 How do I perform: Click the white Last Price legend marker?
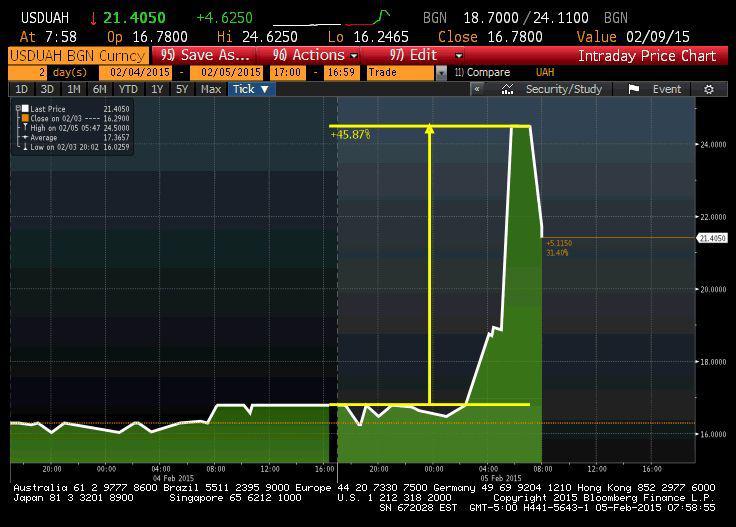[x=26, y=108]
